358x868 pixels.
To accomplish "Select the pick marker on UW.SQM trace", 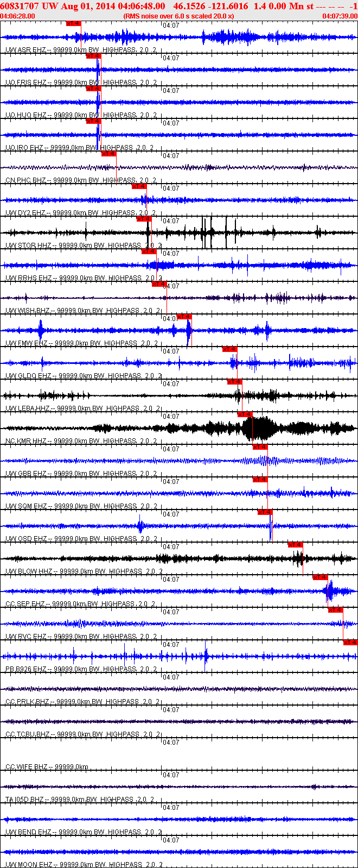I will [x=260, y=480].
